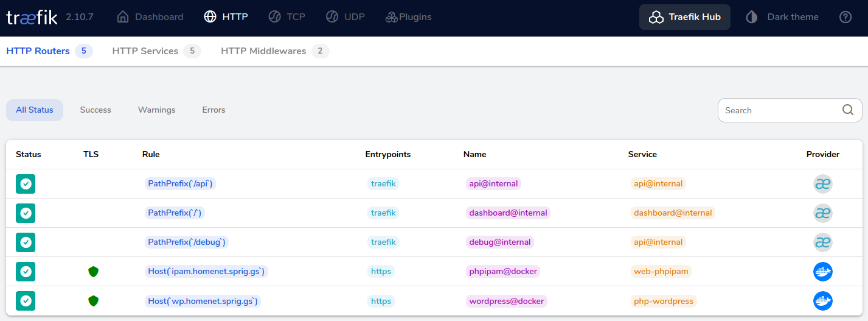
Task: Click the Rule column header
Action: click(151, 154)
